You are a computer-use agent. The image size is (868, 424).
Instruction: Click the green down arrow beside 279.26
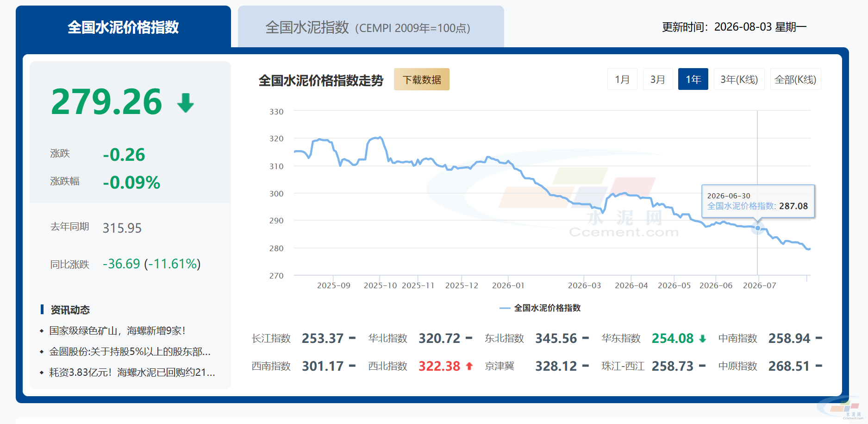(186, 103)
